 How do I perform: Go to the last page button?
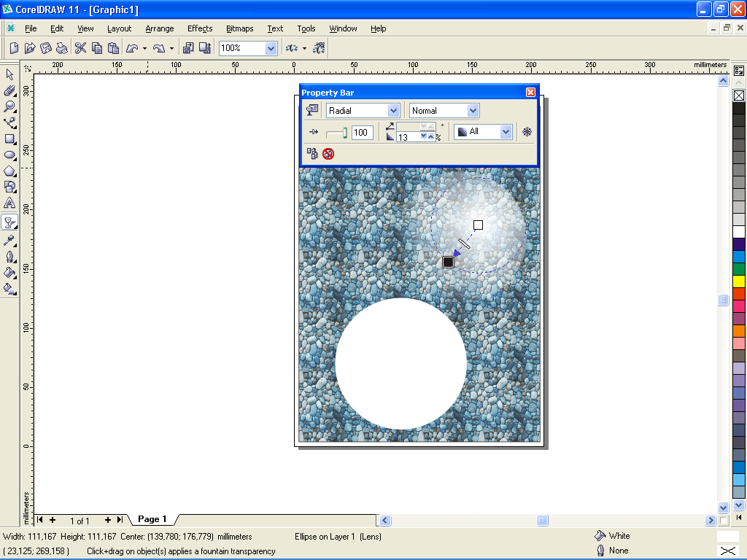(120, 519)
